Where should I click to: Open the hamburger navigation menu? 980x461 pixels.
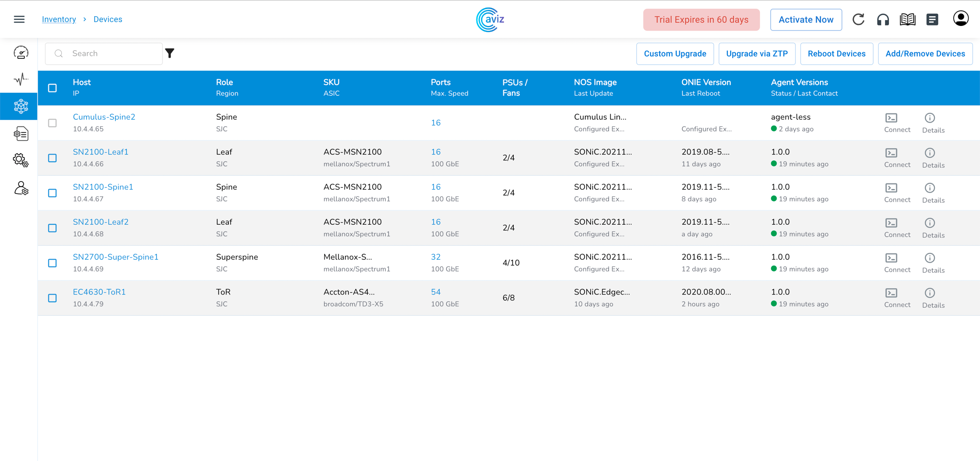(19, 19)
